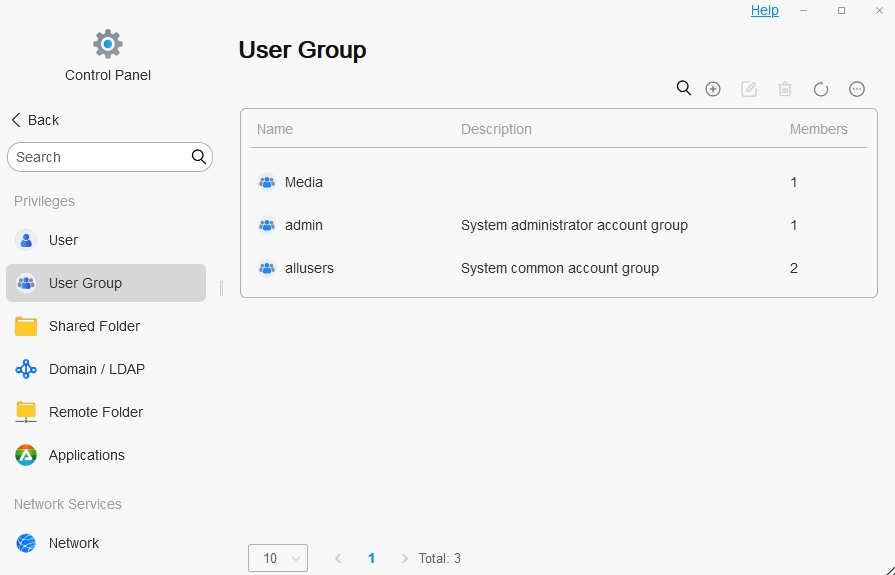Click the Control Panel gear icon
The image size is (895, 575).
click(x=108, y=44)
